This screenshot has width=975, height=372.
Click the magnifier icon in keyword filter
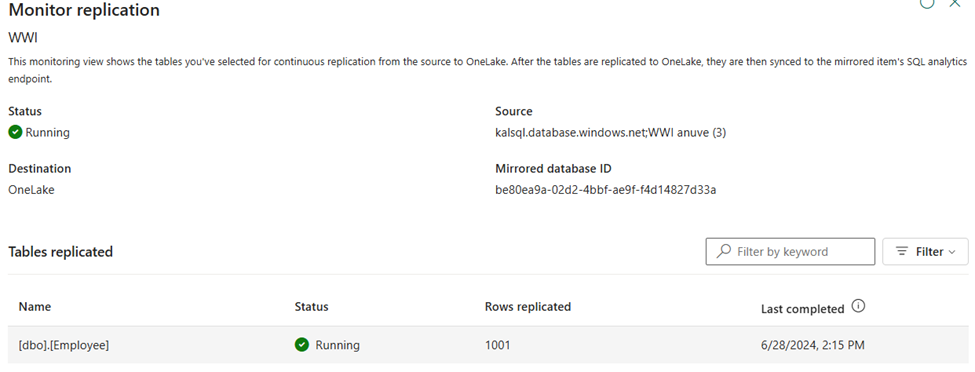(724, 251)
